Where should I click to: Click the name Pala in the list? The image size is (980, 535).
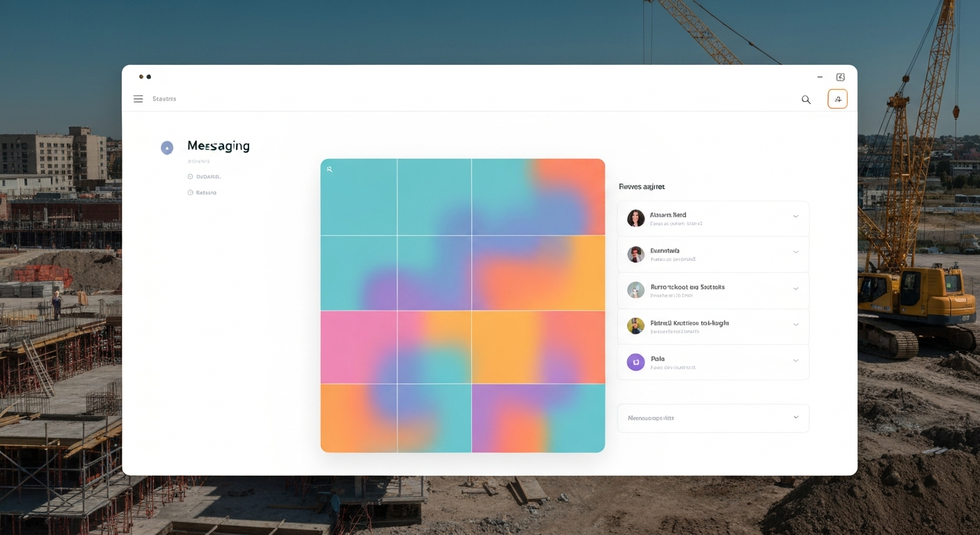tap(658, 359)
